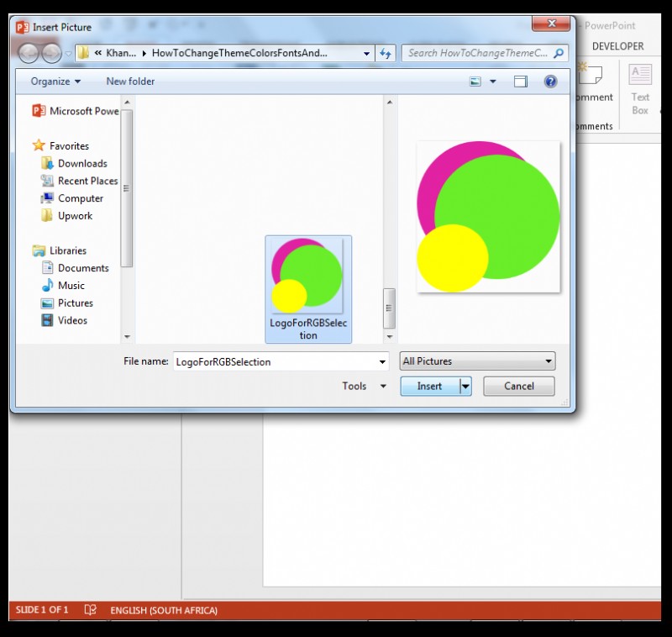Open Help via the question mark icon

pos(550,82)
